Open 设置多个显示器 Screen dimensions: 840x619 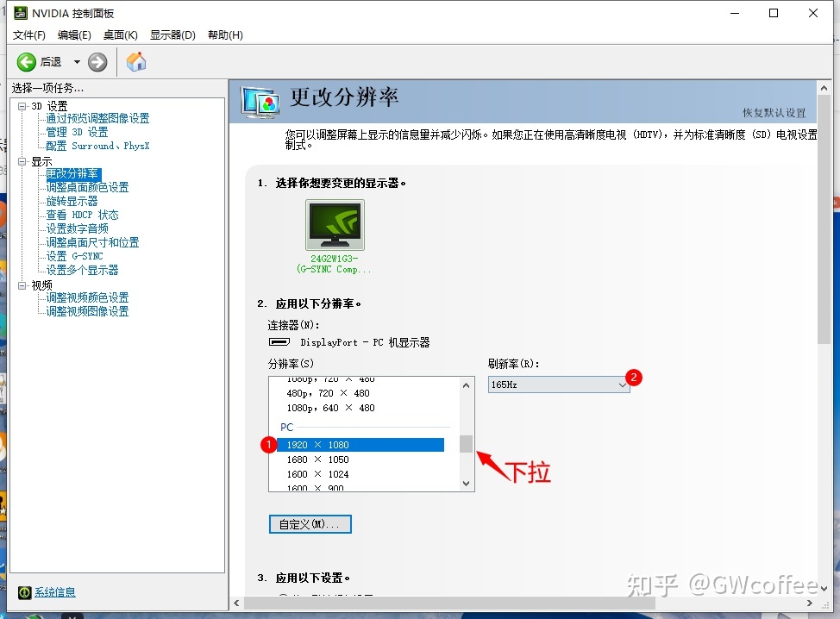coord(82,270)
